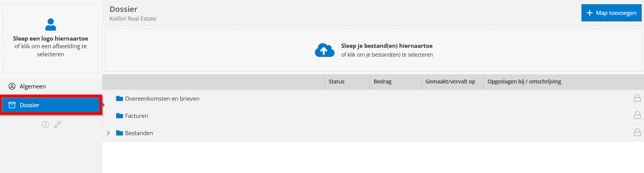Screen dimensions: 644x173
Task: Toggle the lock on the Facturen row
Action: 637,116
